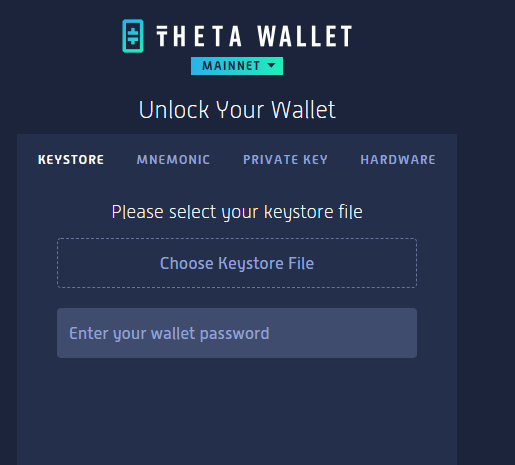Select the MAINNET label text
The height and width of the screenshot is (465, 515).
tap(231, 66)
